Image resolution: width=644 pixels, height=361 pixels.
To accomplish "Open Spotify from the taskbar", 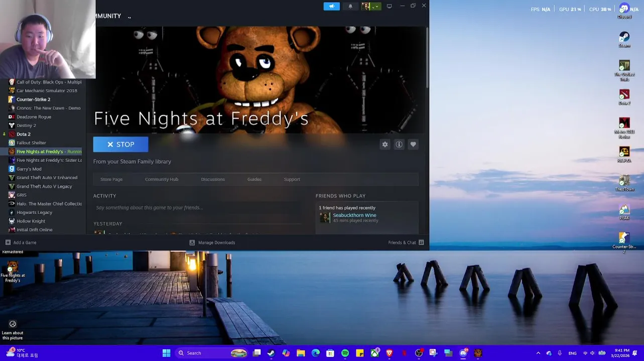I will tap(345, 353).
